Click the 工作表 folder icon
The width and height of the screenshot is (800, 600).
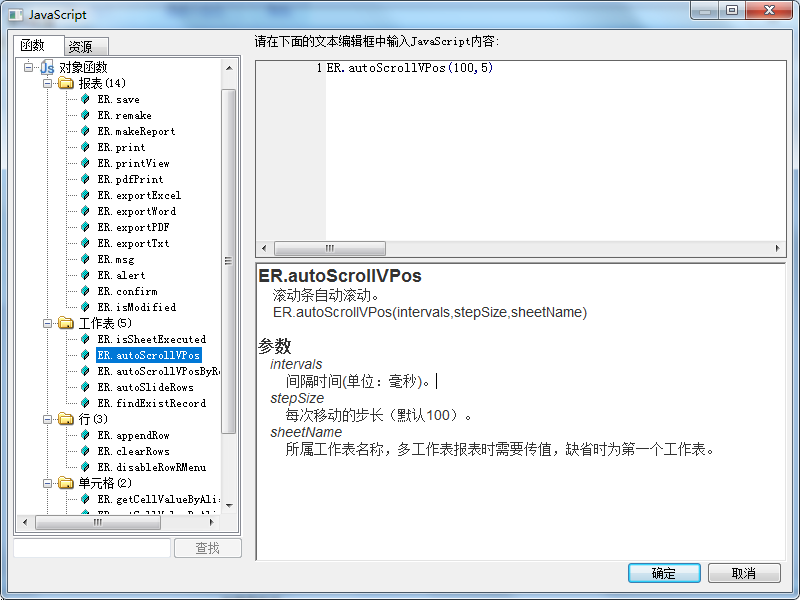click(x=66, y=323)
